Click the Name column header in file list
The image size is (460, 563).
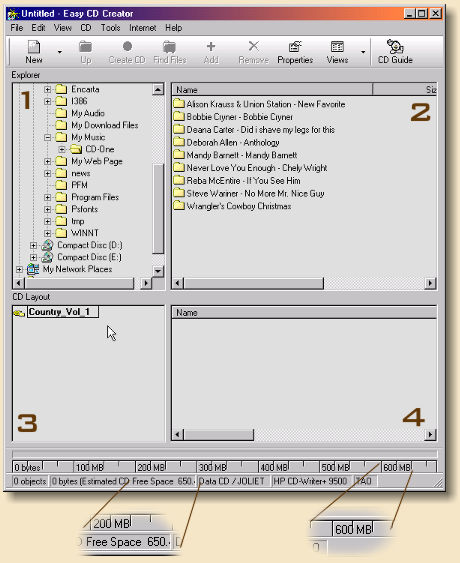[x=272, y=90]
